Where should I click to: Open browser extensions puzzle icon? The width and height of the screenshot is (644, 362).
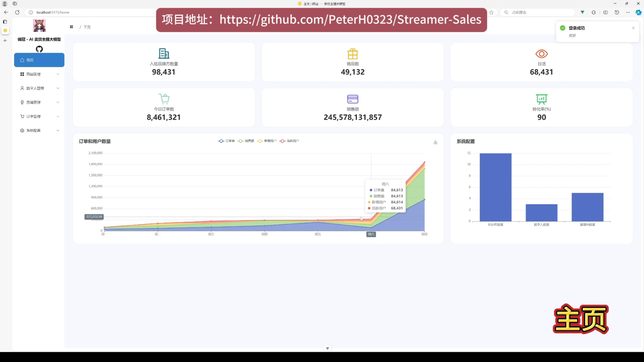594,12
